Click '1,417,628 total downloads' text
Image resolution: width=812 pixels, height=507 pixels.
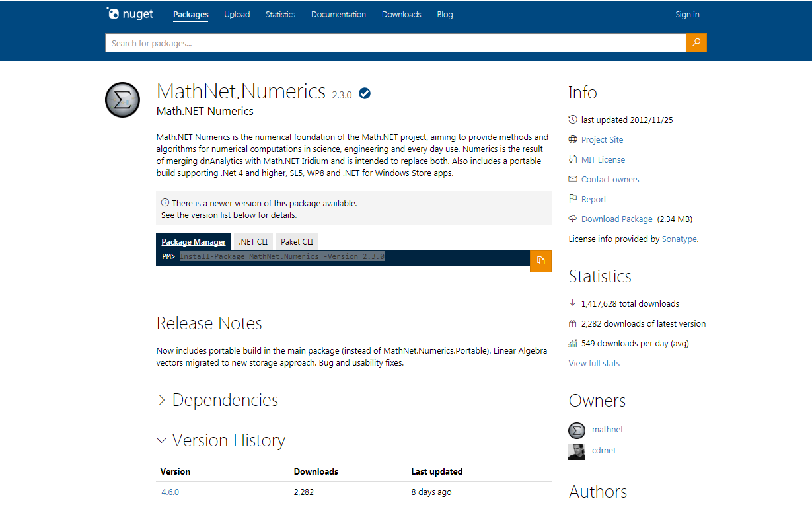[630, 303]
